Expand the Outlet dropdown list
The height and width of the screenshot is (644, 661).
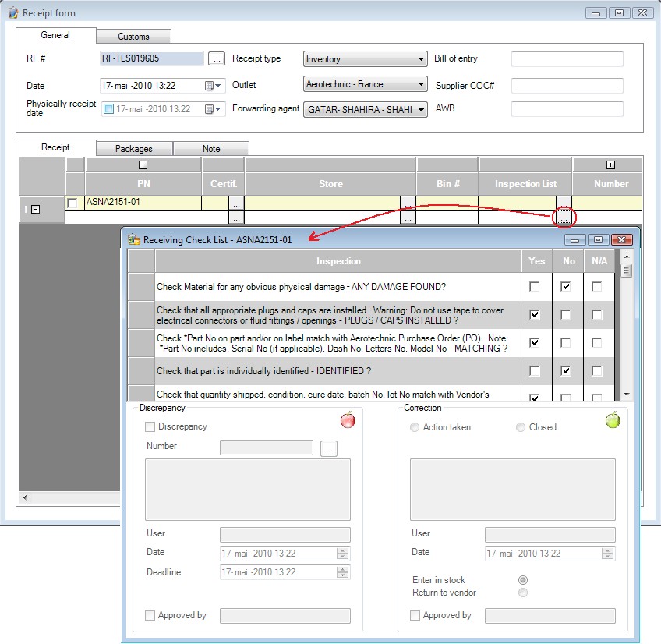point(422,84)
